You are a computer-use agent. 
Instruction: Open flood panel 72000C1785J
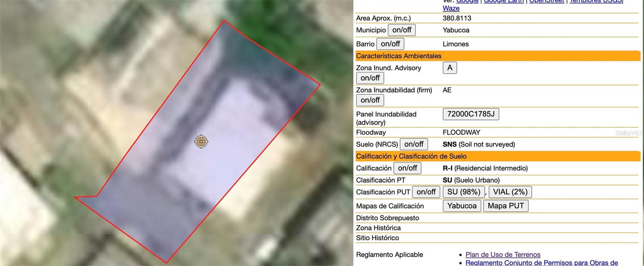tap(471, 114)
